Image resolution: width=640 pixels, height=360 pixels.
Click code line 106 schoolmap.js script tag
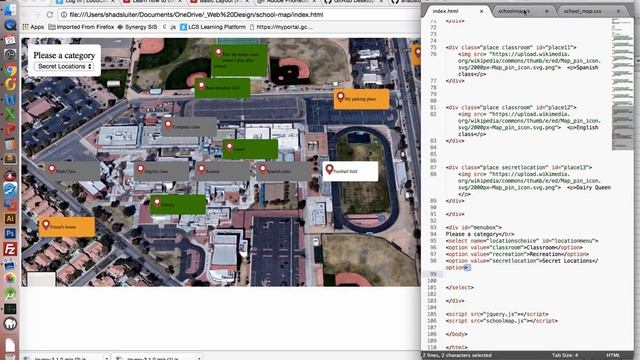pyautogui.click(x=502, y=321)
